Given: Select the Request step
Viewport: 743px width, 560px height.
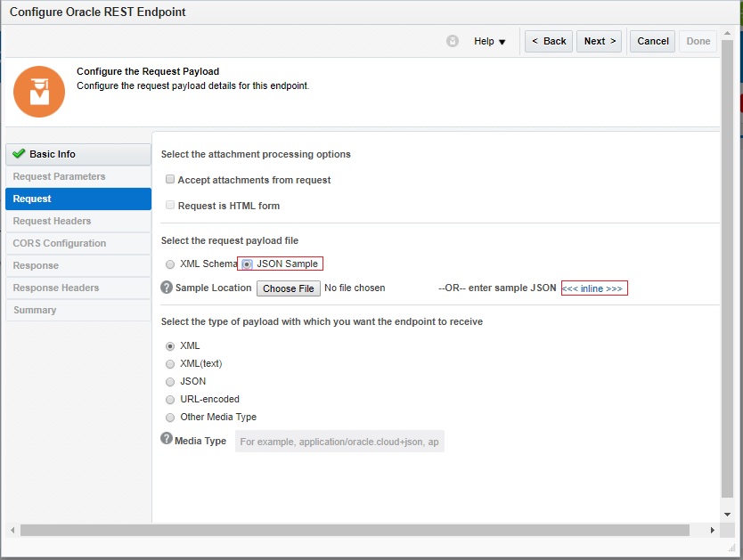Looking at the screenshot, I should [78, 199].
